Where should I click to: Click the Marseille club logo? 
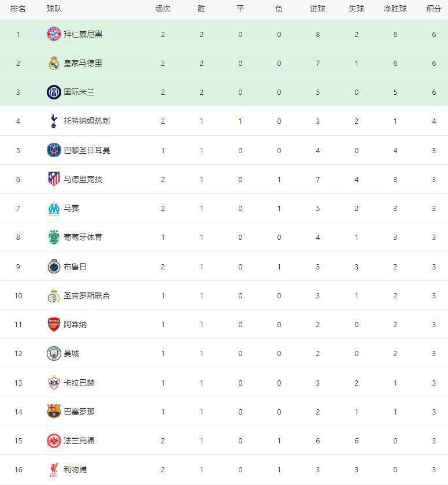coord(54,208)
